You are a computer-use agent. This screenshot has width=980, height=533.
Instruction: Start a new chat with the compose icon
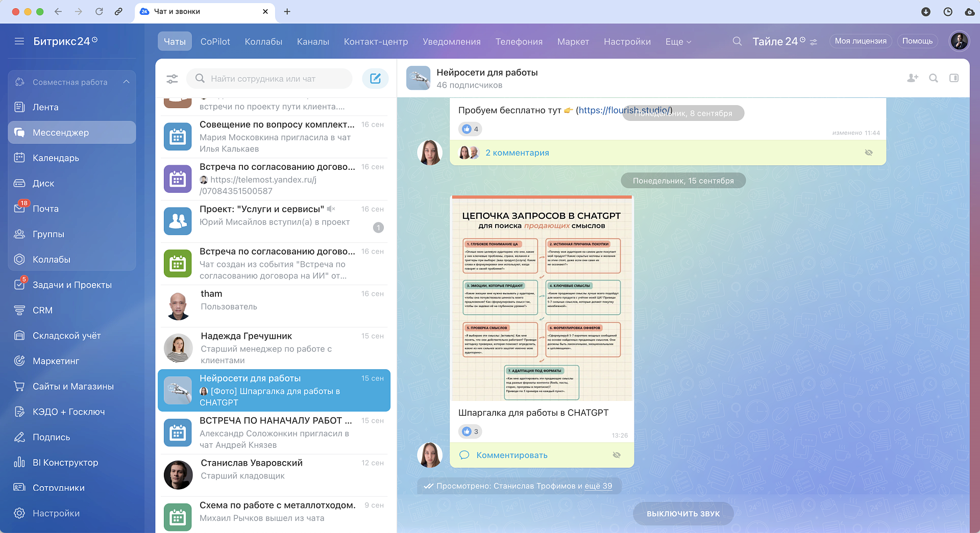coord(375,79)
